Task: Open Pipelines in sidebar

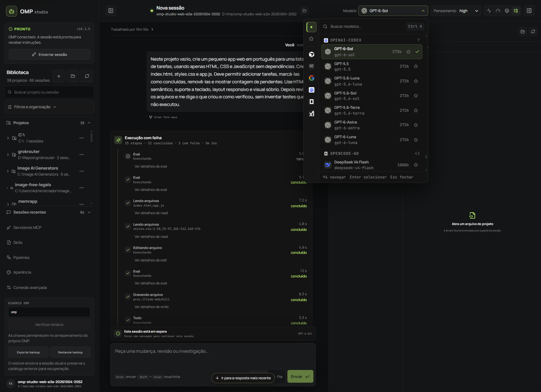Action: click(x=21, y=258)
